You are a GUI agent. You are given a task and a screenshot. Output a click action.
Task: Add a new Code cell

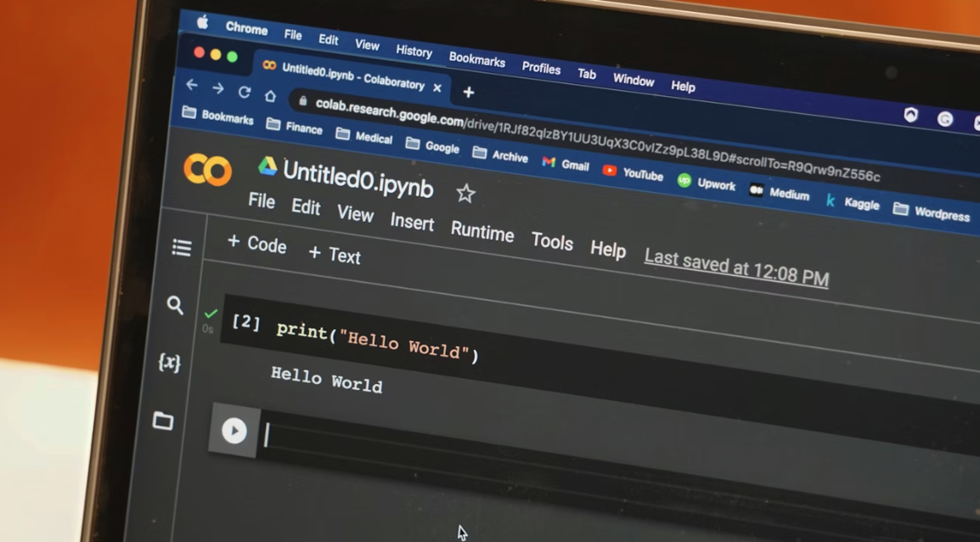tap(256, 243)
